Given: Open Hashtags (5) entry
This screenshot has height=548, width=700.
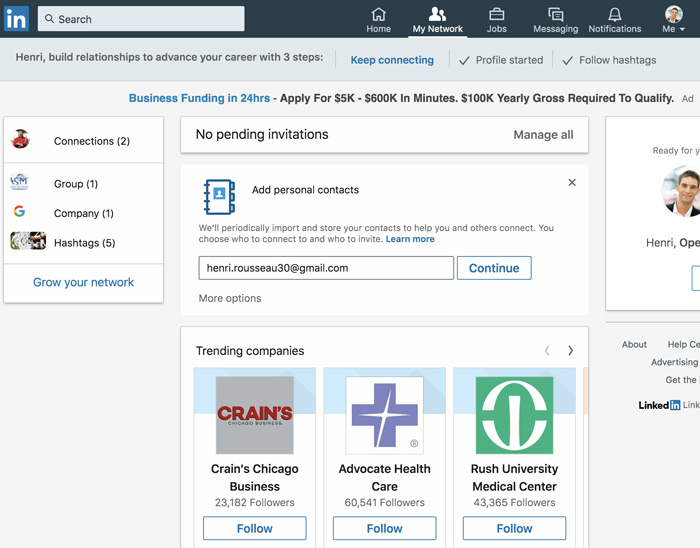Looking at the screenshot, I should coord(83,242).
